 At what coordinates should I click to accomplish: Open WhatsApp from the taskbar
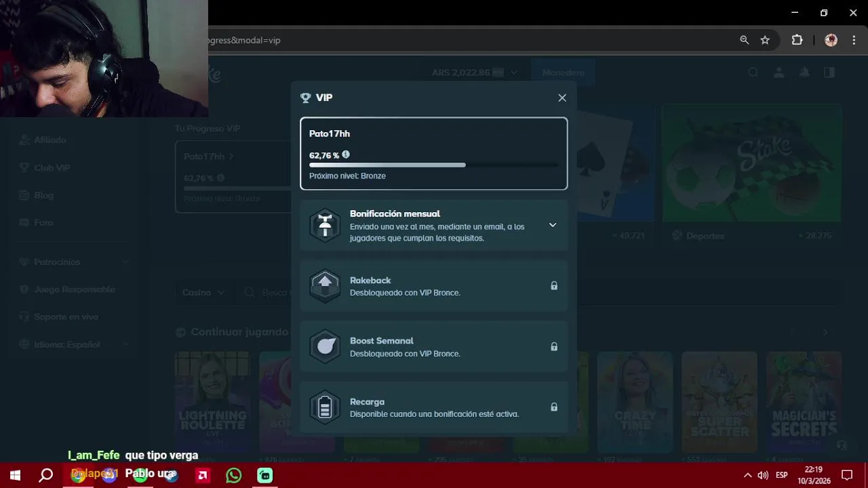pos(234,475)
